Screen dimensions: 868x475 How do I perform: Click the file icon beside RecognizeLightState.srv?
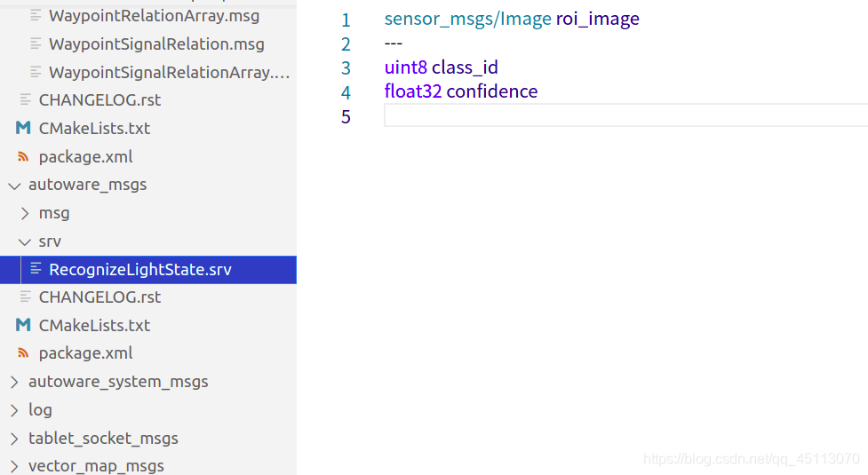[36, 269]
